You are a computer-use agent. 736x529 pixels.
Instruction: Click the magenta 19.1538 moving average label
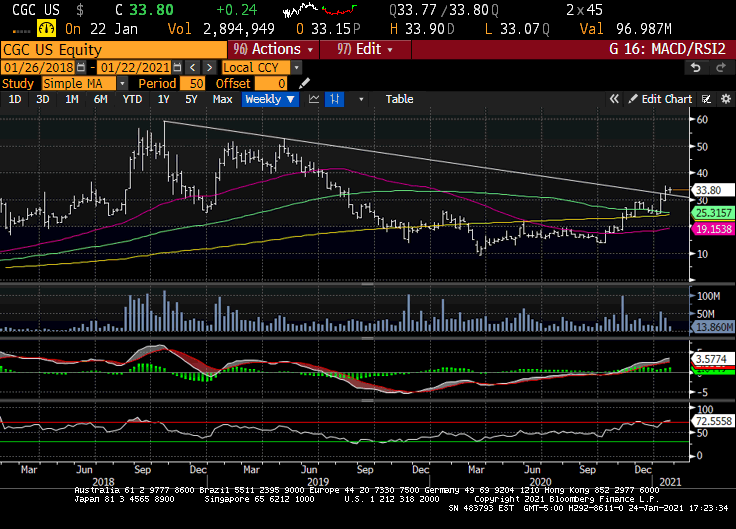pos(713,229)
